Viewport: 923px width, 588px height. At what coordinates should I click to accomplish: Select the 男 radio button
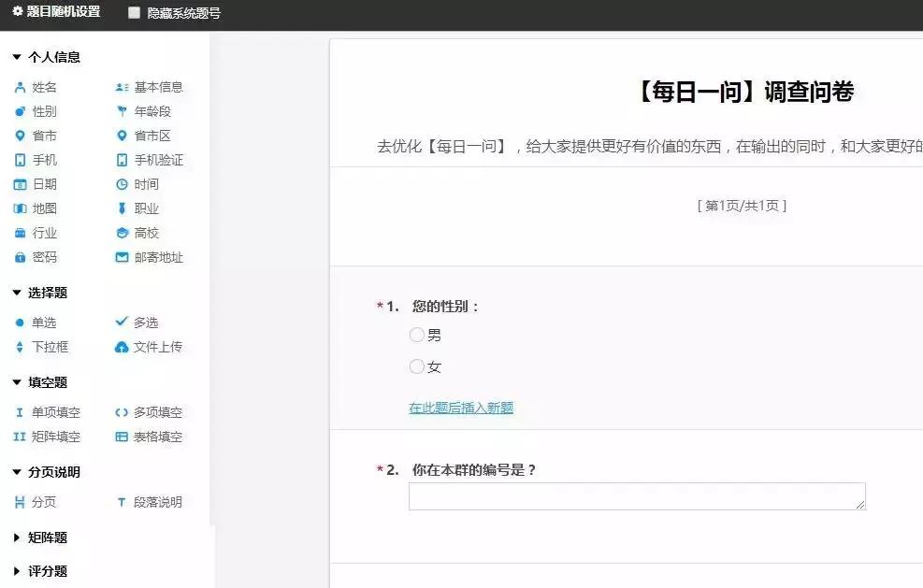[x=416, y=335]
